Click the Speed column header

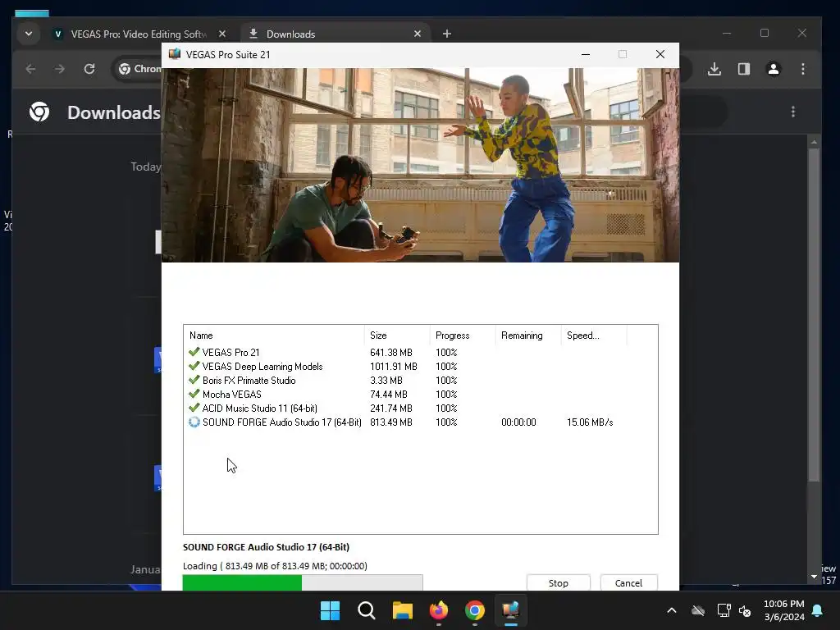[x=594, y=336]
